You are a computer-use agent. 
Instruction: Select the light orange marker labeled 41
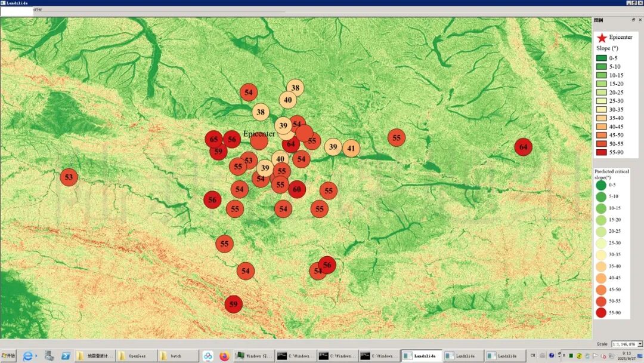[351, 148]
